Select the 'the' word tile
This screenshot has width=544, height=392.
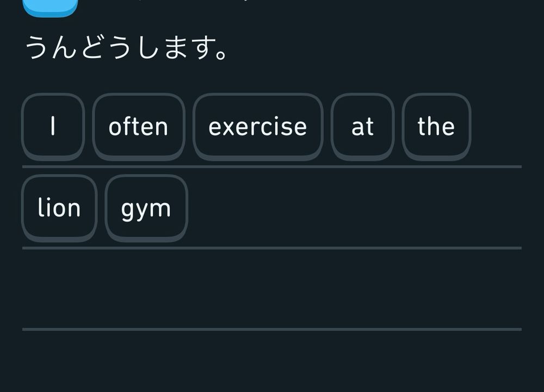tap(436, 127)
